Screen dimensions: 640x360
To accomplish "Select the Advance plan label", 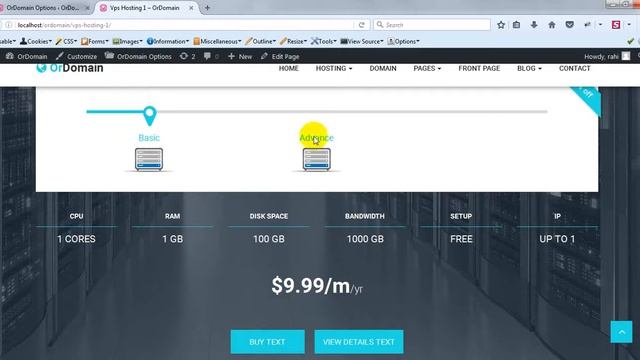I will (317, 138).
